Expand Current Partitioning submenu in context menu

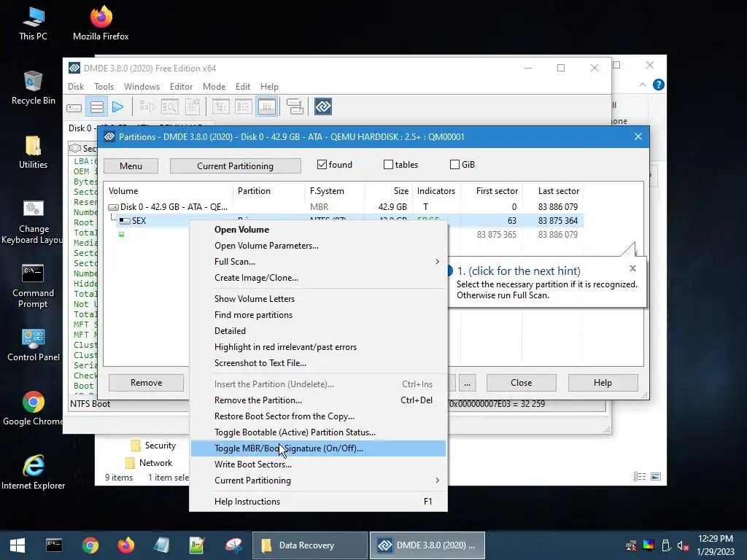(437, 481)
